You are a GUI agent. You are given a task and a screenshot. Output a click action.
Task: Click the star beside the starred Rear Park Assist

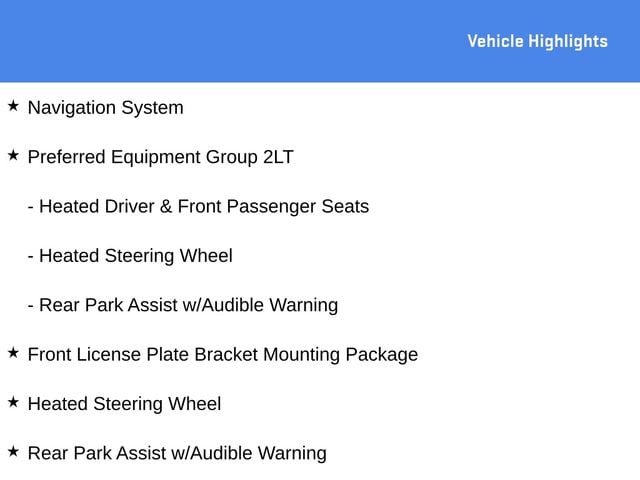[x=13, y=451]
